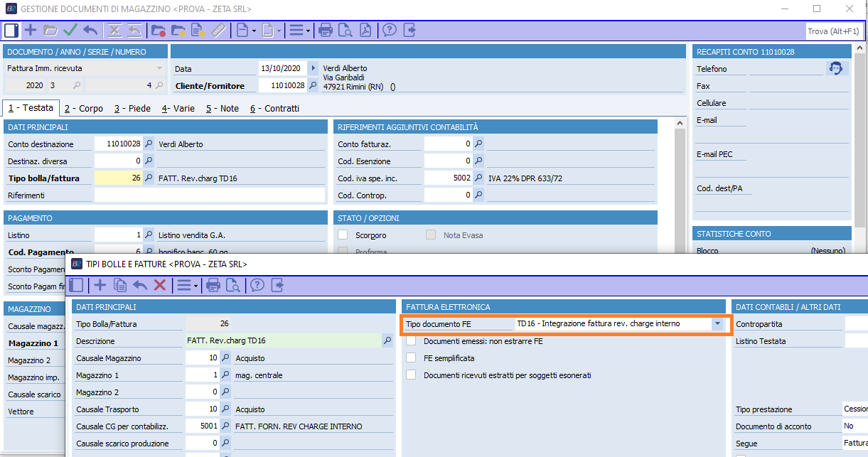Click the search lens next to Cliente/Fornitore code
This screenshot has height=457, width=868.
[313, 85]
